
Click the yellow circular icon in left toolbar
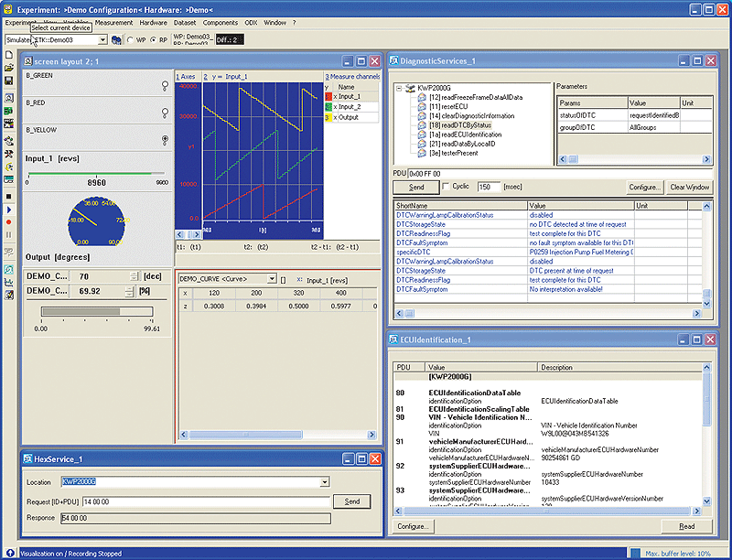point(8,167)
